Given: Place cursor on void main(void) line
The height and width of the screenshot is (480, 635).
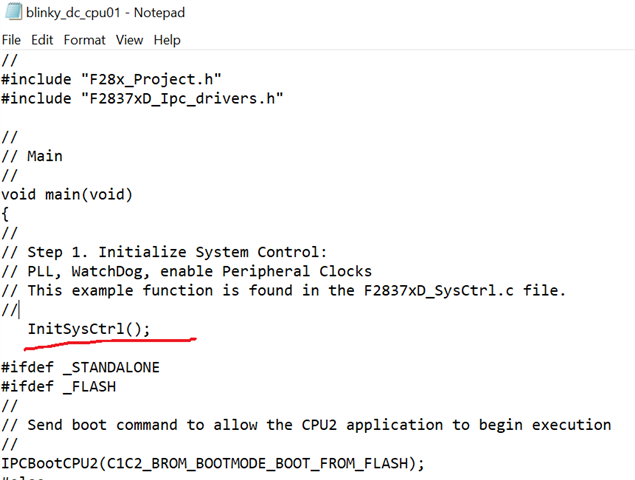Looking at the screenshot, I should tap(67, 194).
